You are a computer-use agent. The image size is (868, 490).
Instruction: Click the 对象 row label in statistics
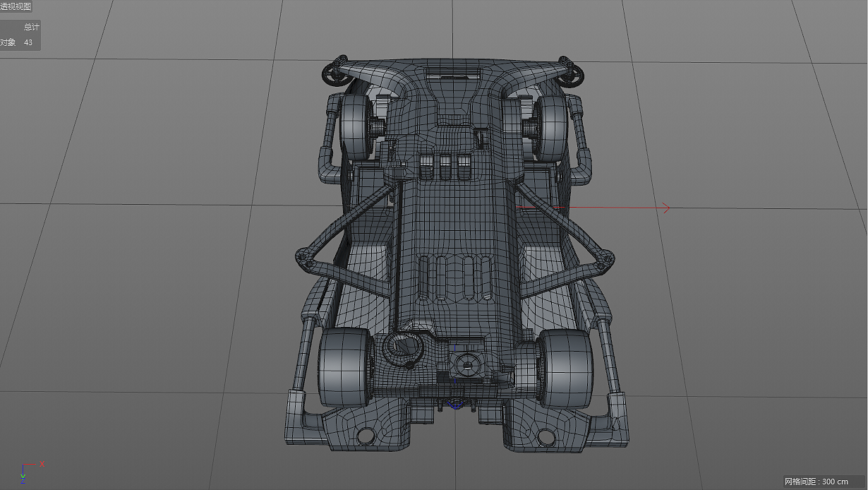click(x=8, y=42)
